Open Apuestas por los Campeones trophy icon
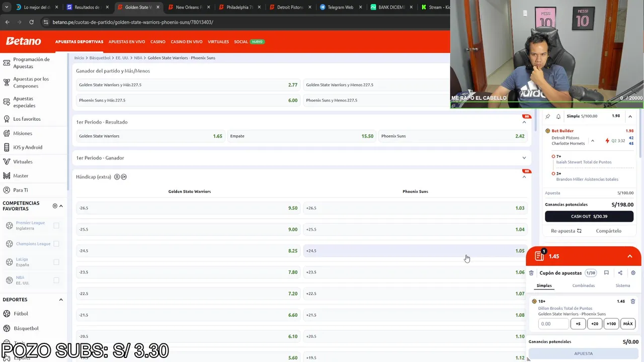Image resolution: width=644 pixels, height=362 pixels. (7, 82)
